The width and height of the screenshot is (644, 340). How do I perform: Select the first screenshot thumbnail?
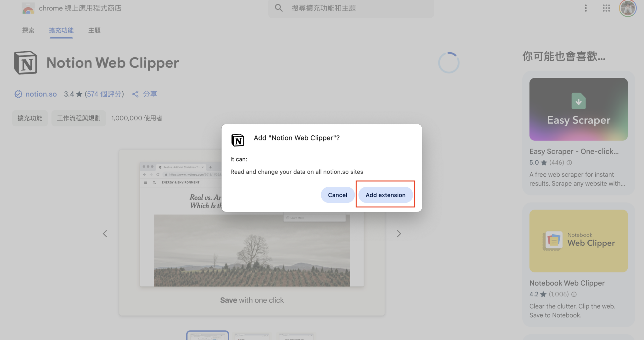[x=207, y=336]
